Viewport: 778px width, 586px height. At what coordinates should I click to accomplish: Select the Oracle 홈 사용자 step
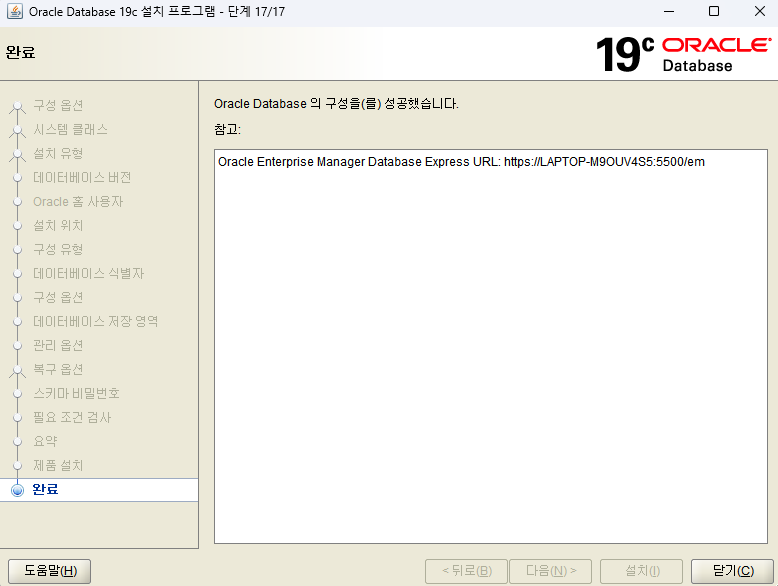pyautogui.click(x=78, y=201)
